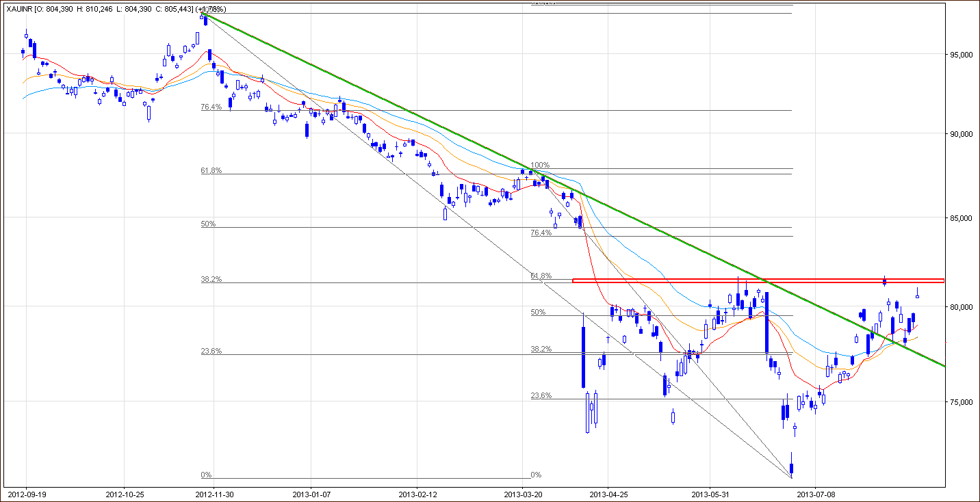Select 23,6% label of the retracement from November 2012 high
980x502 pixels.
coord(211,351)
